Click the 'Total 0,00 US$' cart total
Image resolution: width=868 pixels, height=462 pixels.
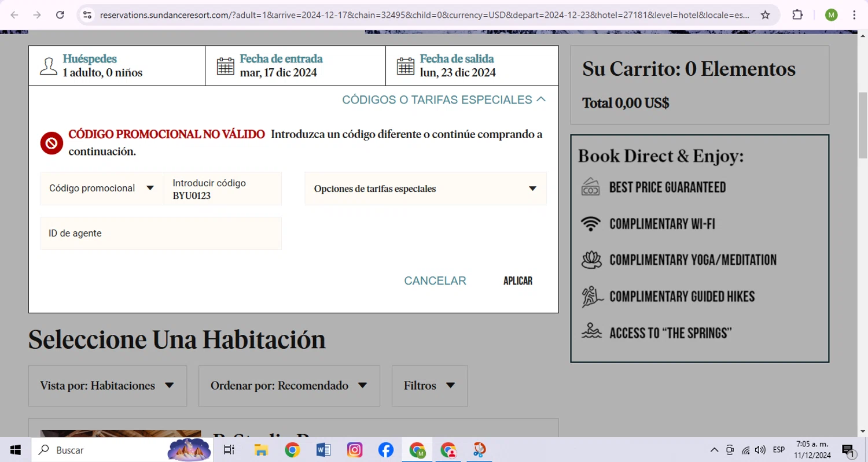click(626, 104)
